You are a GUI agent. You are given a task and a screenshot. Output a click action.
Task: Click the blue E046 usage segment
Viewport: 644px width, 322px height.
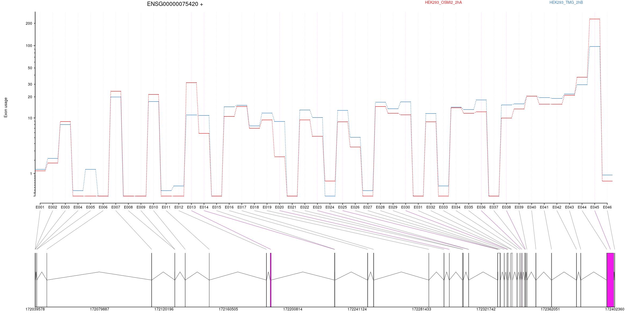click(607, 175)
